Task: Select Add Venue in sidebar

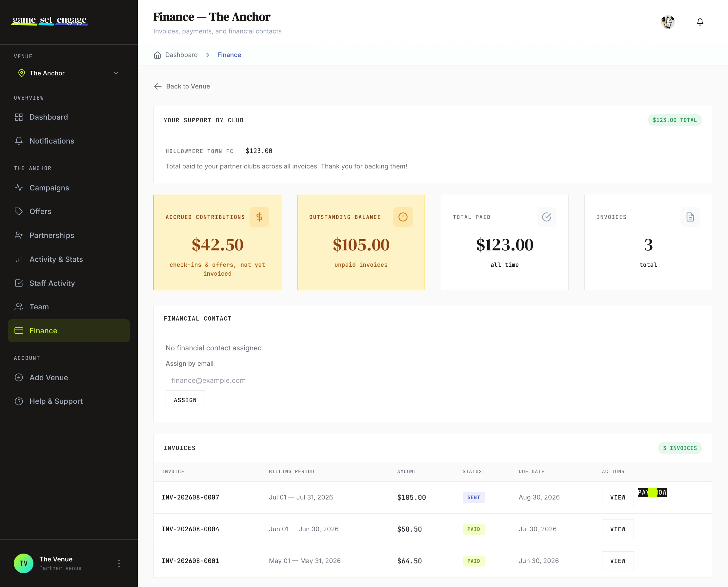Action: coord(69,377)
